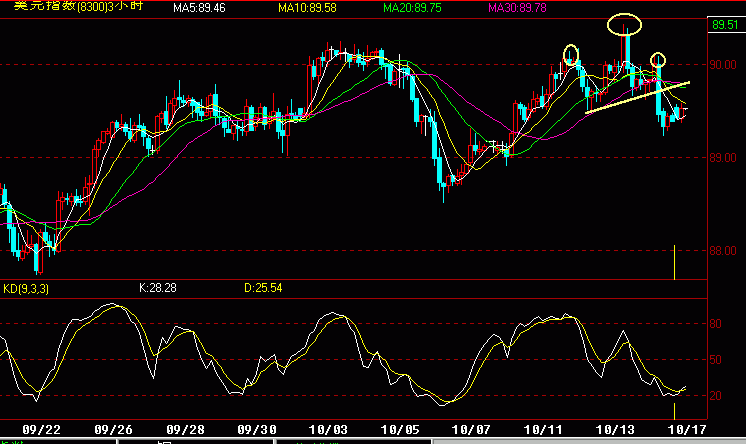Click the 89.00 price axis label
Image resolution: width=746 pixels, height=444 pixels.
[x=723, y=158]
